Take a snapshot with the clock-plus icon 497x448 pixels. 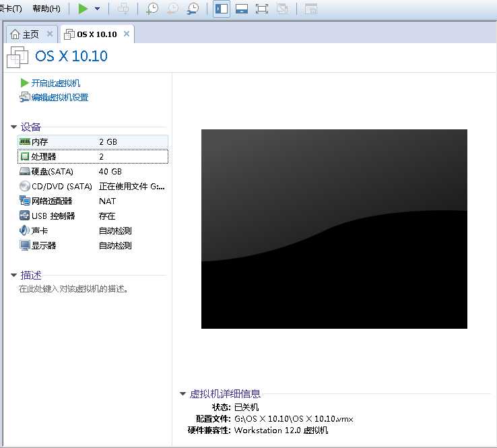pos(152,9)
